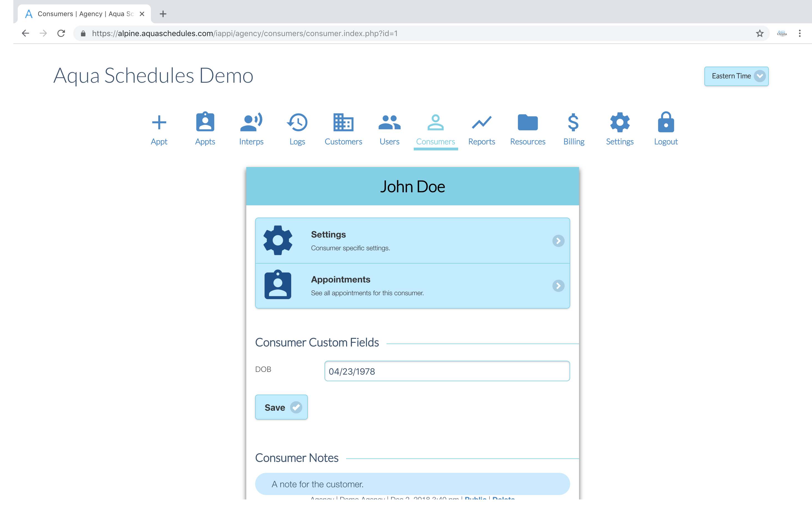Click the Billing navigation label
The image size is (812, 515).
(574, 142)
